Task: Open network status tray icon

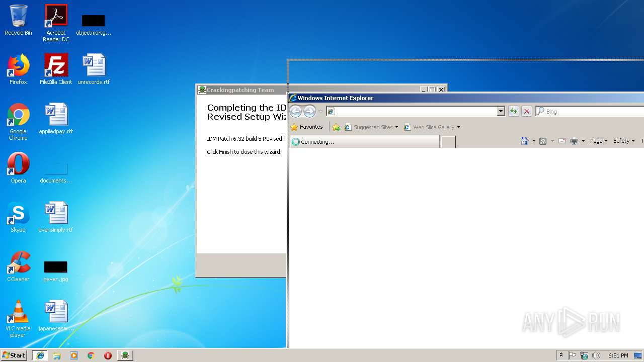Action: [x=584, y=355]
